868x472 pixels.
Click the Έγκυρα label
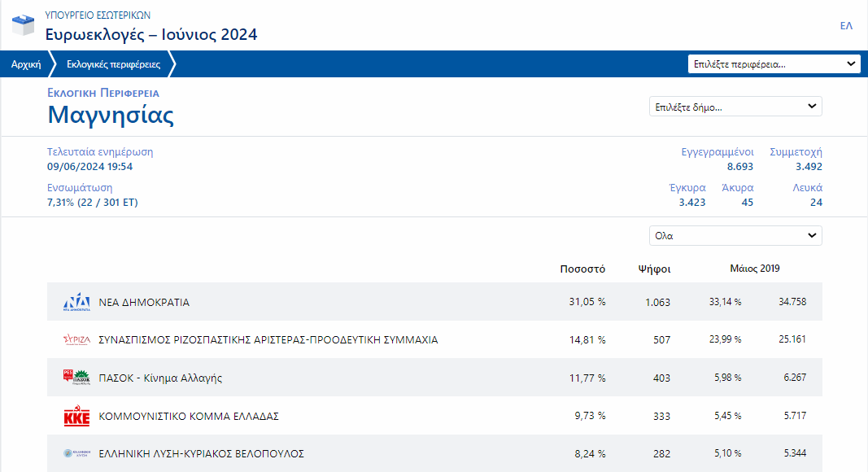(x=687, y=188)
